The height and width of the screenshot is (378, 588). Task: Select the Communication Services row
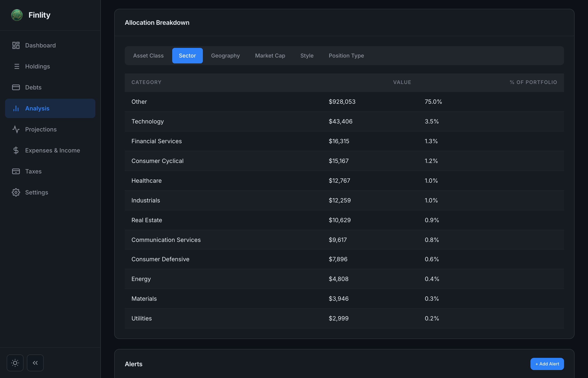pyautogui.click(x=344, y=240)
